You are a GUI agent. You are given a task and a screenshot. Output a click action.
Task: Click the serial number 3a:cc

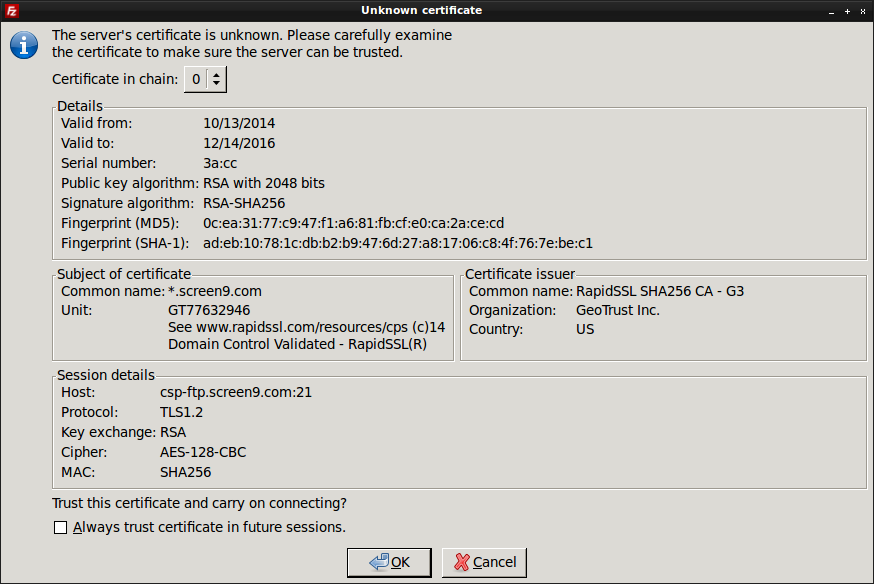(220, 163)
